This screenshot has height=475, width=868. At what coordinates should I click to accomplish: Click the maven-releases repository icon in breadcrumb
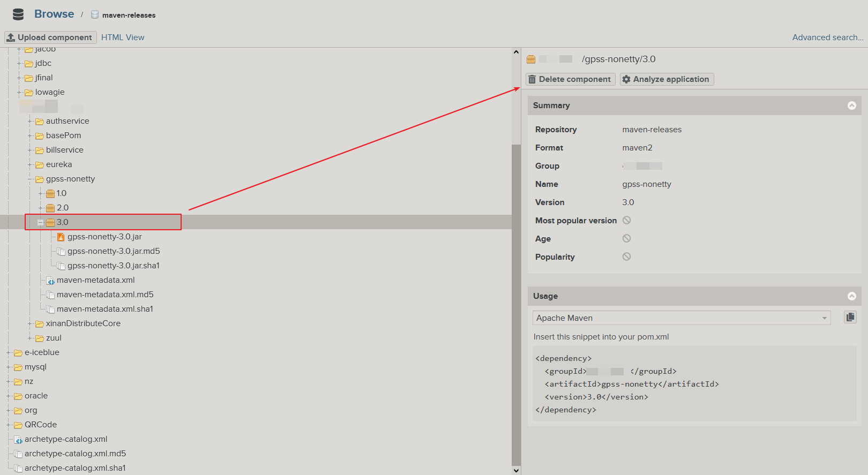click(x=95, y=15)
